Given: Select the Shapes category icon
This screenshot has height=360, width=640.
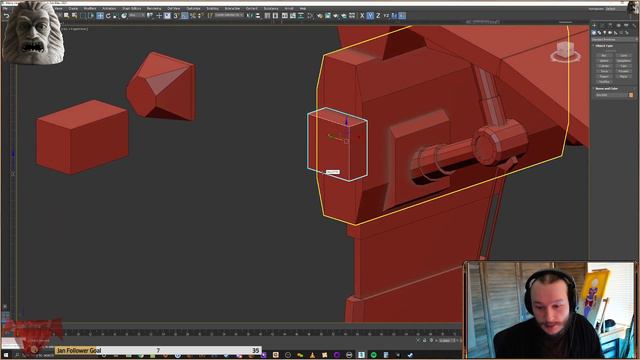Looking at the screenshot, I should pyautogui.click(x=599, y=32).
